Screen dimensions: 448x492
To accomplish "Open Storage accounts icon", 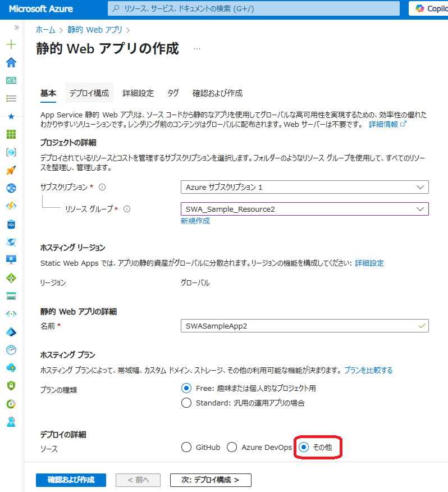I will point(11,296).
